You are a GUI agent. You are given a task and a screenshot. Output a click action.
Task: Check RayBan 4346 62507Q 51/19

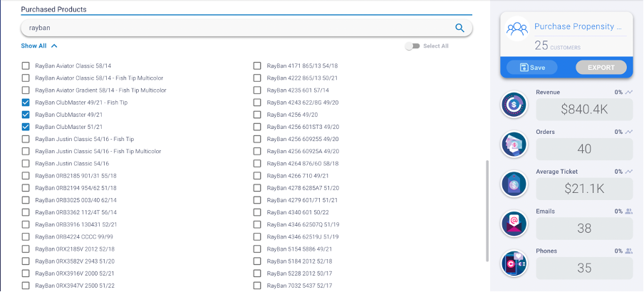click(x=257, y=224)
